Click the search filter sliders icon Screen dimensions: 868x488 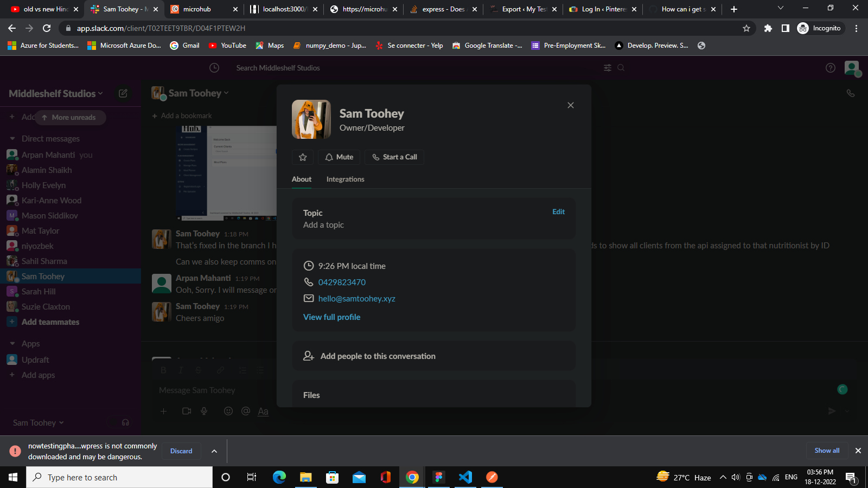click(x=608, y=68)
